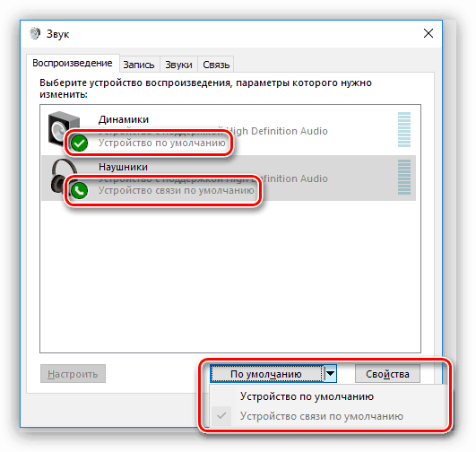Click the Наушники volume level meter
476x452 pixels.
(x=404, y=177)
